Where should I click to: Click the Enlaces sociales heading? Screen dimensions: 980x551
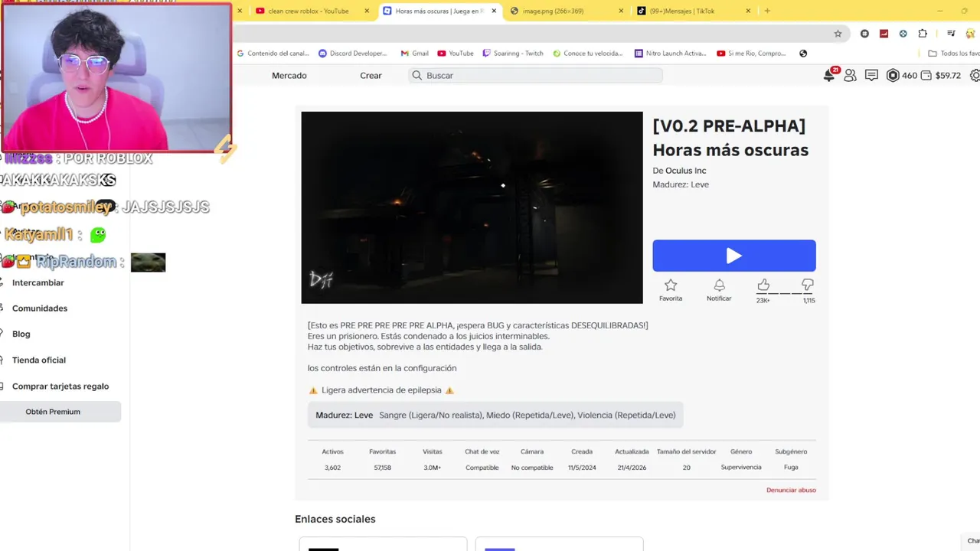pyautogui.click(x=335, y=519)
